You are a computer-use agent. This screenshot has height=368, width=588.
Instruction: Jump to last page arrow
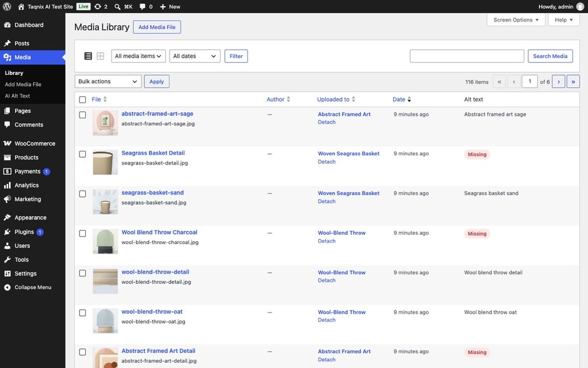point(573,82)
